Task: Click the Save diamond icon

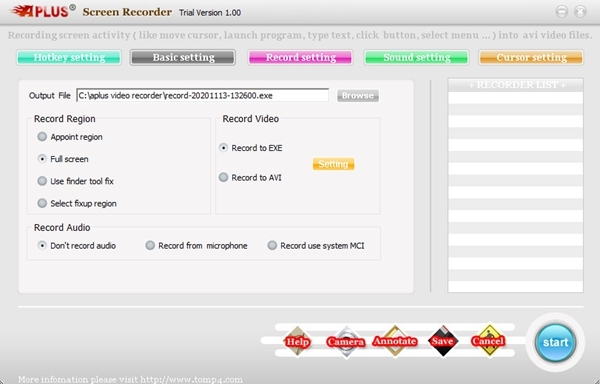Action: tap(442, 340)
